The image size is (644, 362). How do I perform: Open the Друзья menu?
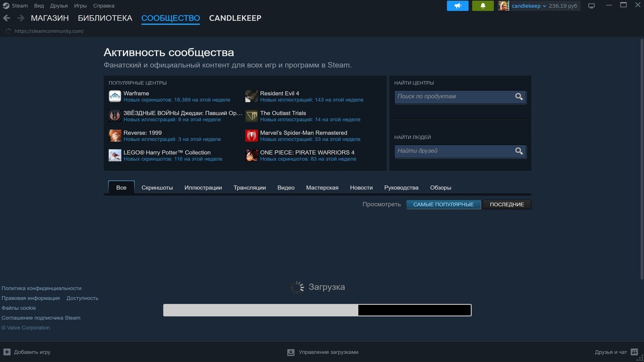(59, 5)
